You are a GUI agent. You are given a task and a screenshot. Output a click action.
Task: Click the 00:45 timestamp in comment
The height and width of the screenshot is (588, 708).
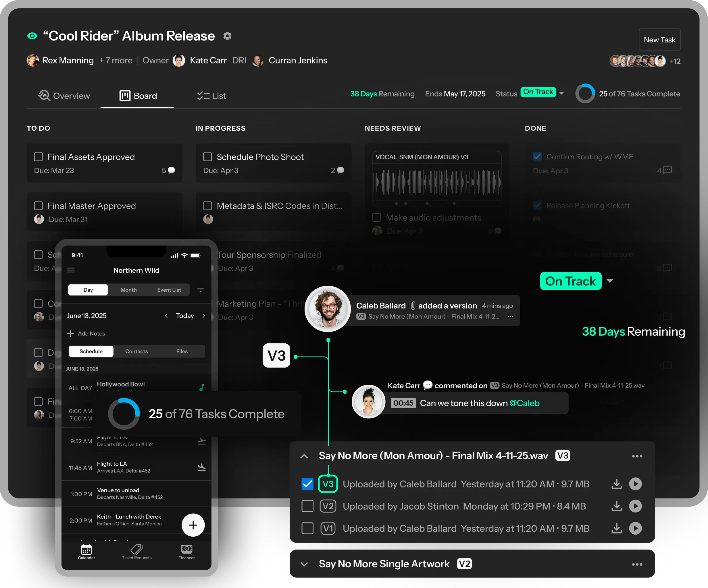[x=403, y=403]
